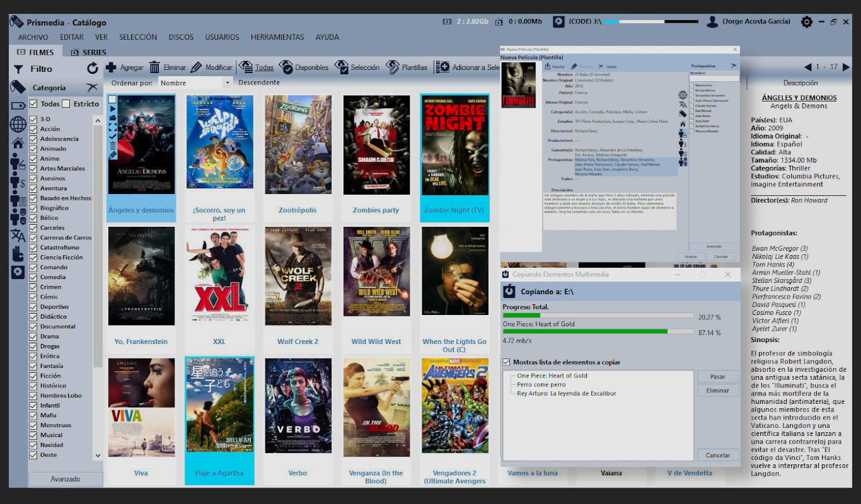Open the settings gear icon
Image resolution: width=861 pixels, height=504 pixels.
pos(806,22)
